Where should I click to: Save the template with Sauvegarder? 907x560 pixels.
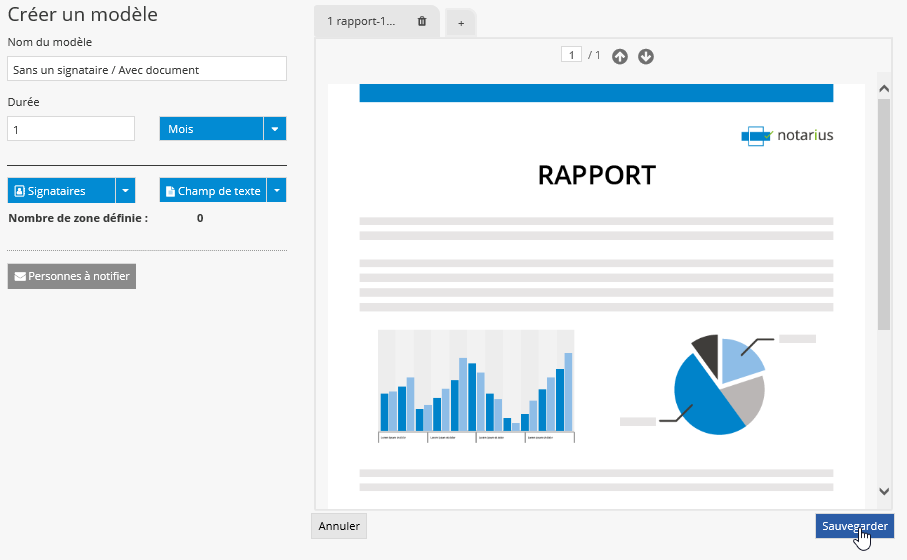tap(854, 526)
